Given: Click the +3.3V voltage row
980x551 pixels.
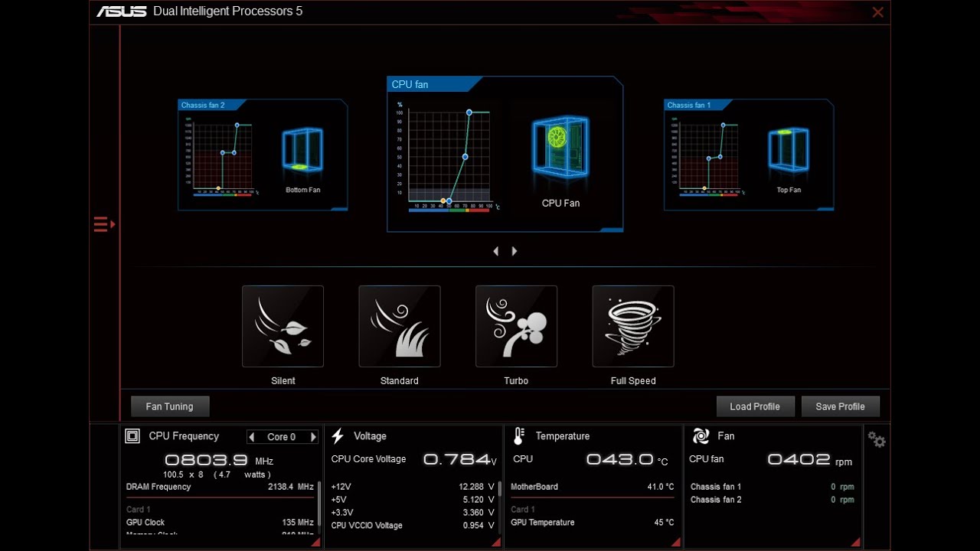Looking at the screenshot, I should point(413,513).
